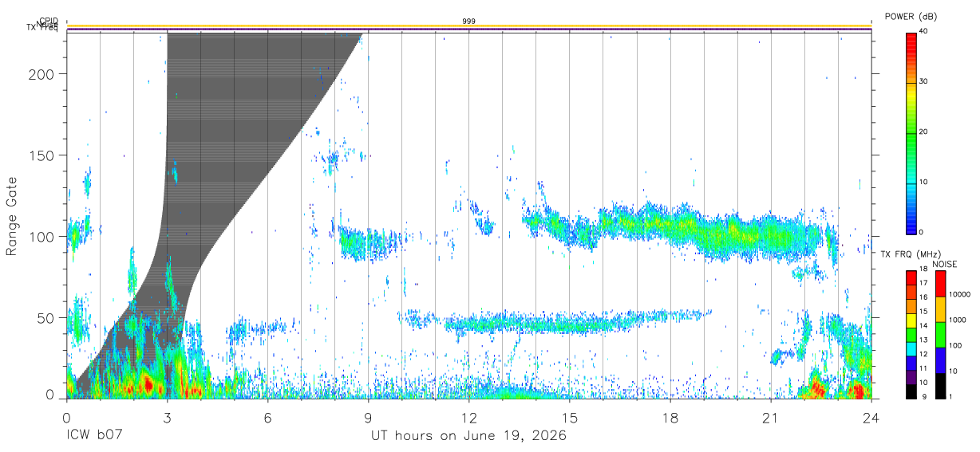Select hour 12 on the UT axis
The image size is (980, 452).
(x=469, y=417)
